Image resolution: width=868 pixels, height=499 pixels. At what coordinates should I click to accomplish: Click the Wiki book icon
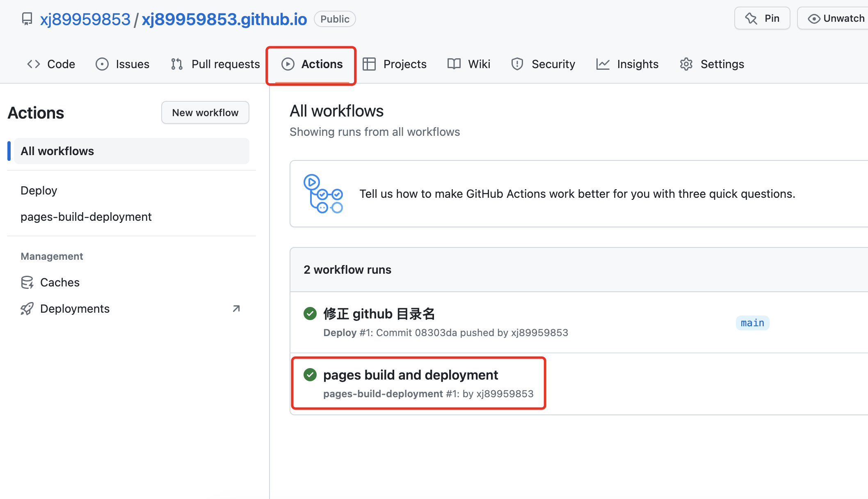pos(454,64)
